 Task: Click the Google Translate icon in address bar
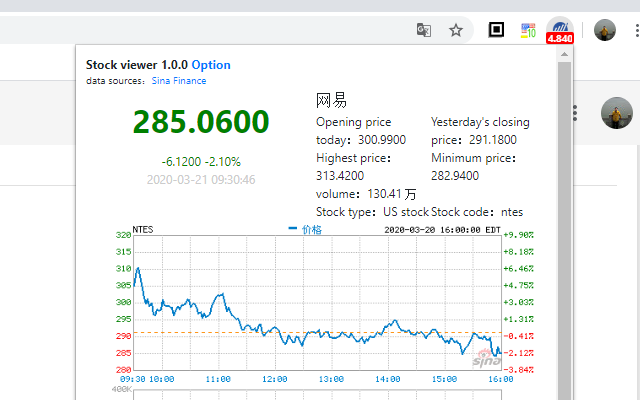pos(424,30)
